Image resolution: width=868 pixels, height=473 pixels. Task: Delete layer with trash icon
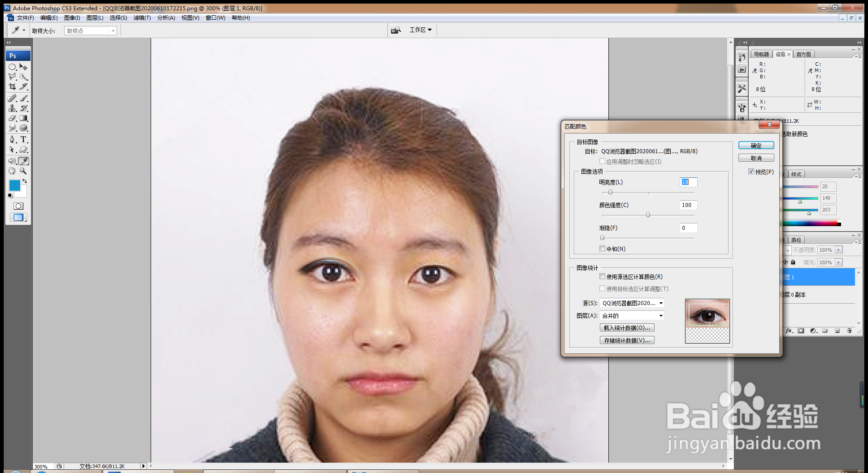pos(849,331)
